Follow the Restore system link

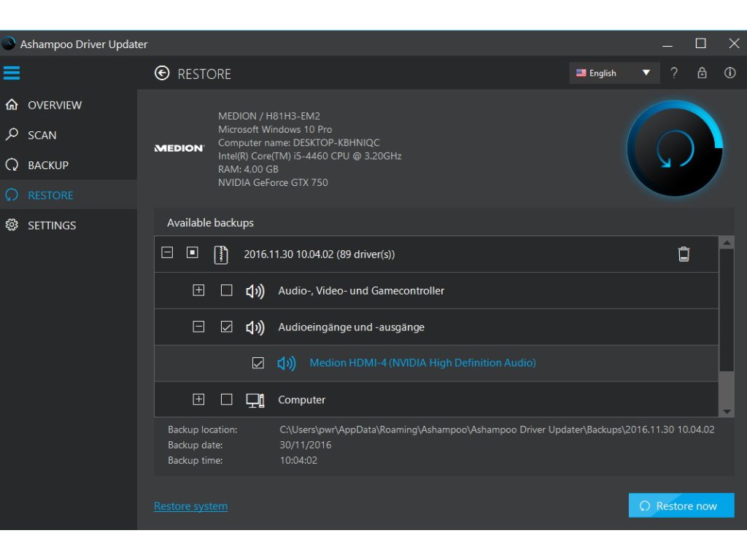pos(190,506)
